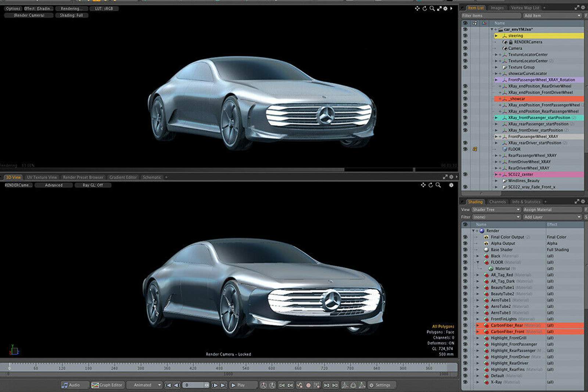
Task: Click the zoom magnifier icon in 3D View
Action: coord(438,185)
